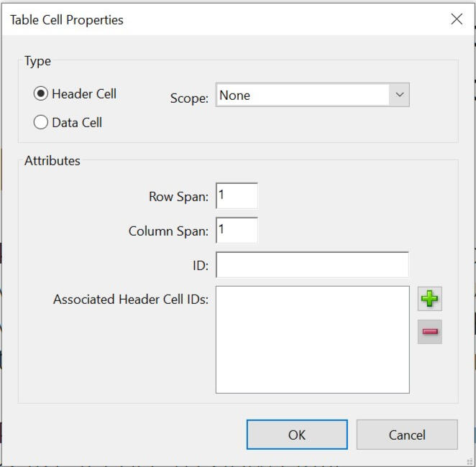Click the Column Span label

point(168,231)
